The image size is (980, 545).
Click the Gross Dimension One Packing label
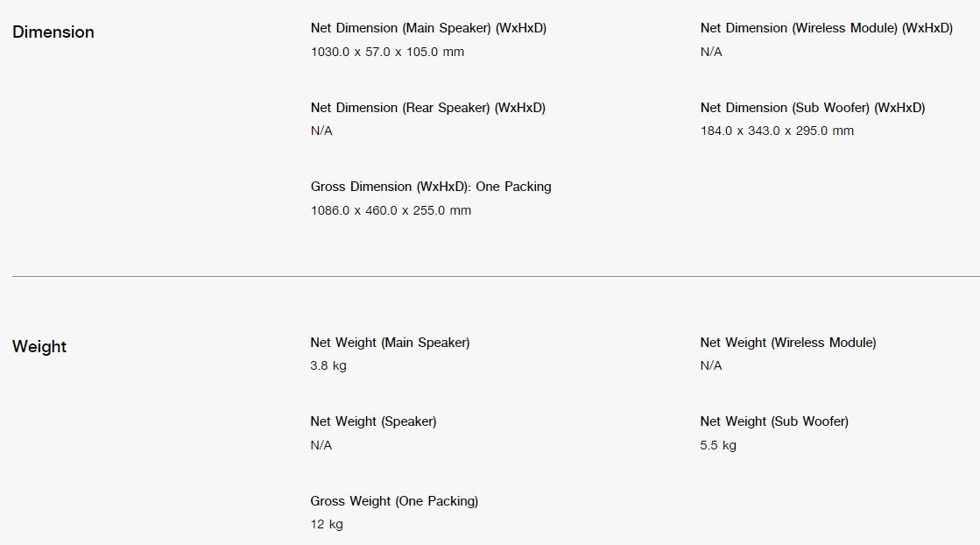tap(431, 187)
